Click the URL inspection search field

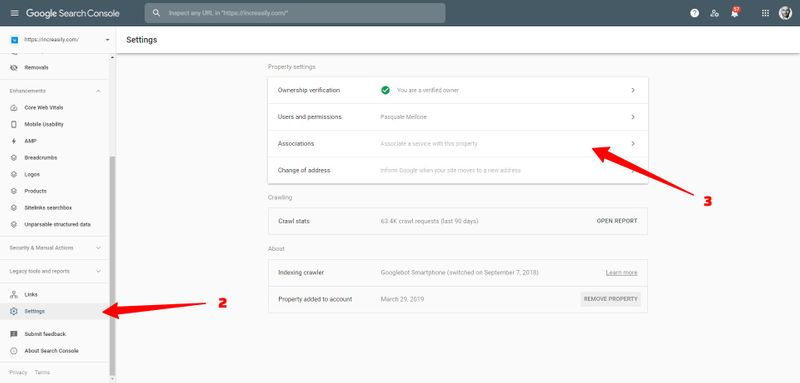click(x=295, y=13)
